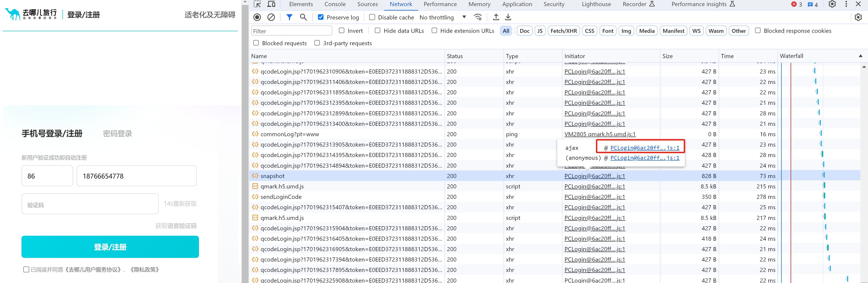The image size is (868, 283).
Task: Open VM2805 qmark.h5.umd.js initiator link
Action: [600, 134]
